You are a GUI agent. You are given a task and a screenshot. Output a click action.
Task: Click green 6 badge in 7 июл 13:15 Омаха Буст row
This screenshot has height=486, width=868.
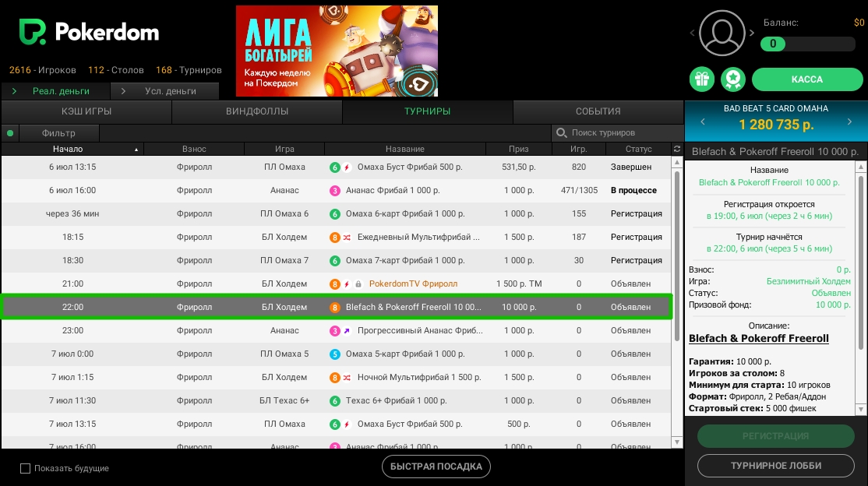click(335, 424)
